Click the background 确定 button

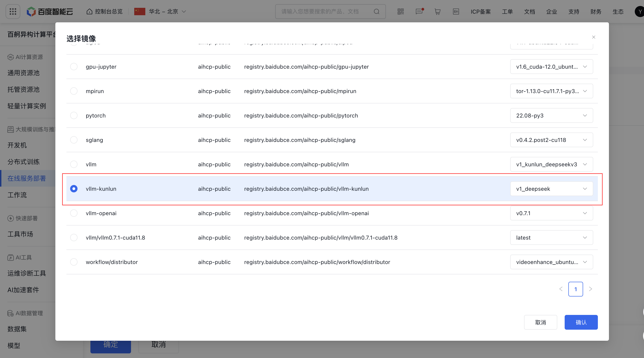(110, 346)
